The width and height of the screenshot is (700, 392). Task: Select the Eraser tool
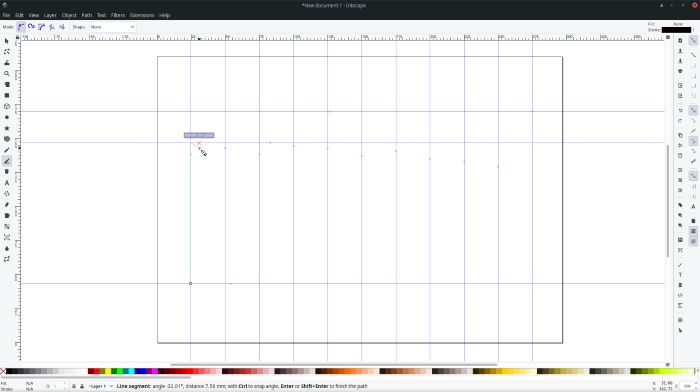(7, 204)
